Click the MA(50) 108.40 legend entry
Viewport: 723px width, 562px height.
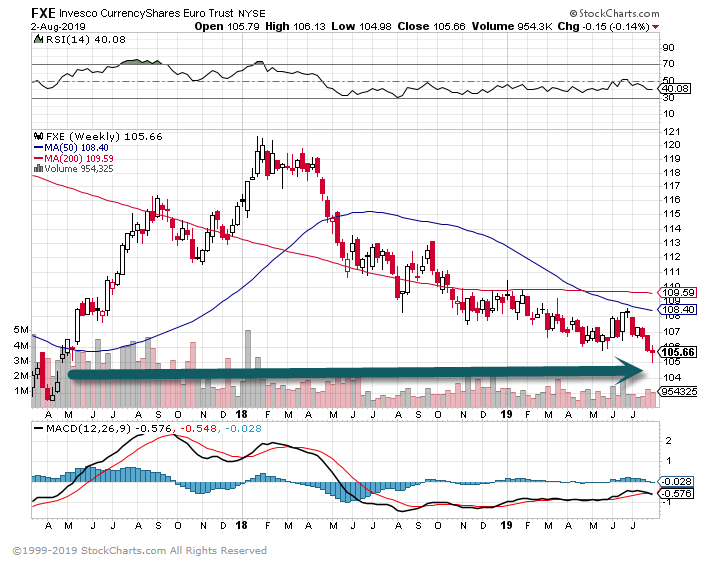click(77, 148)
